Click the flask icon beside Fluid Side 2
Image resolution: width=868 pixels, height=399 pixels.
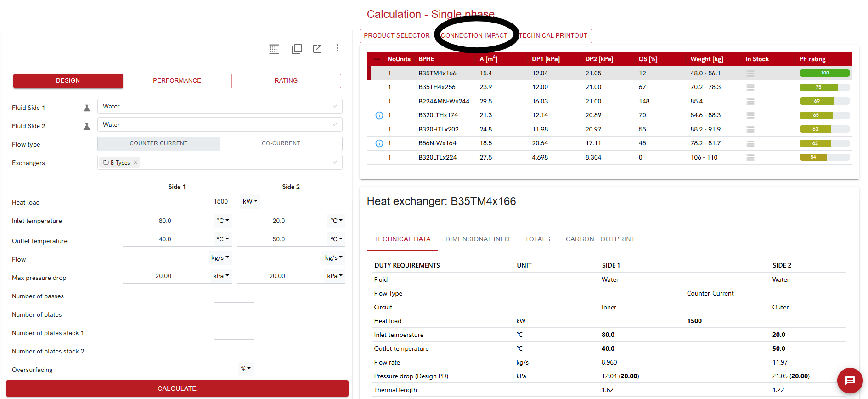point(86,126)
